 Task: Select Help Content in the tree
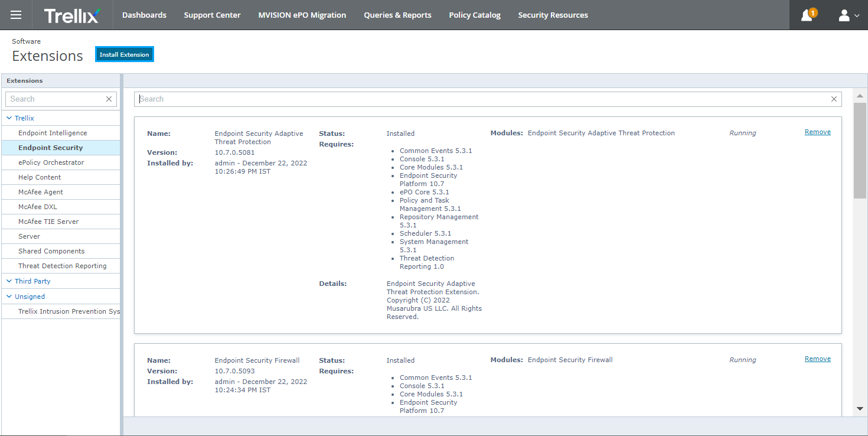click(x=61, y=177)
